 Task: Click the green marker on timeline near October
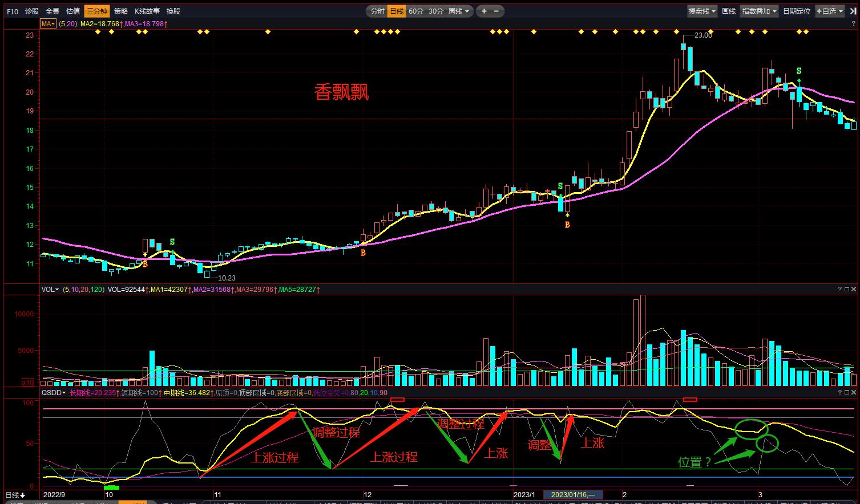click(111, 487)
